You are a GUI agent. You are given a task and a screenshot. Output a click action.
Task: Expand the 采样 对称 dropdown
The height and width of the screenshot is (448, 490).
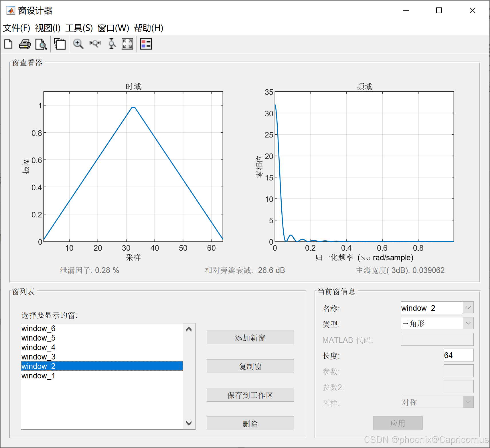[468, 402]
